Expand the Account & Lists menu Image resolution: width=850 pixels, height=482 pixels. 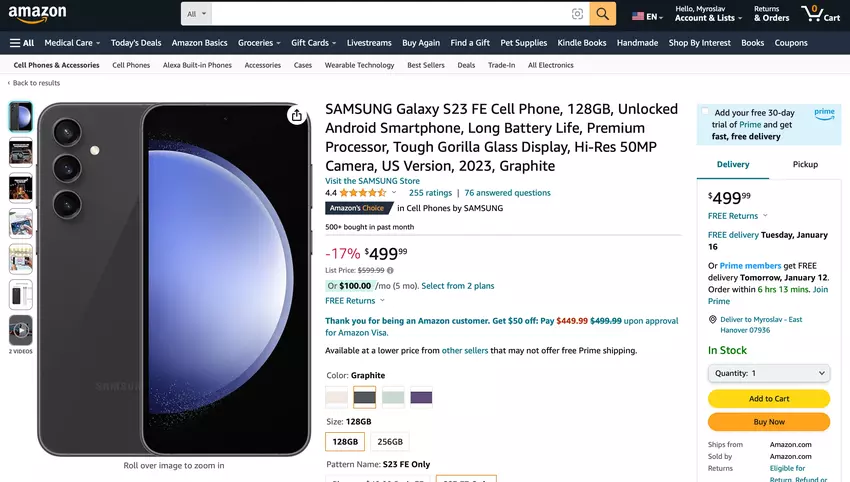(x=708, y=14)
